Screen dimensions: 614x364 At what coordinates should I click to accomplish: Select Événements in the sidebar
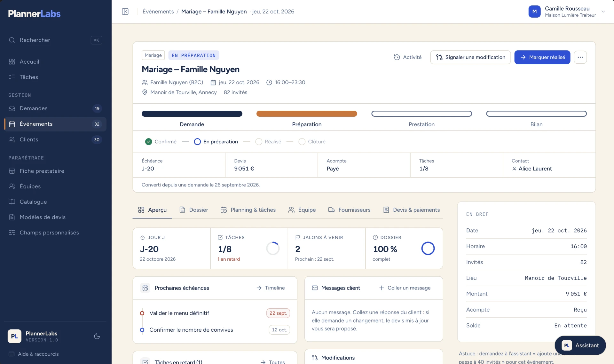[55, 124]
